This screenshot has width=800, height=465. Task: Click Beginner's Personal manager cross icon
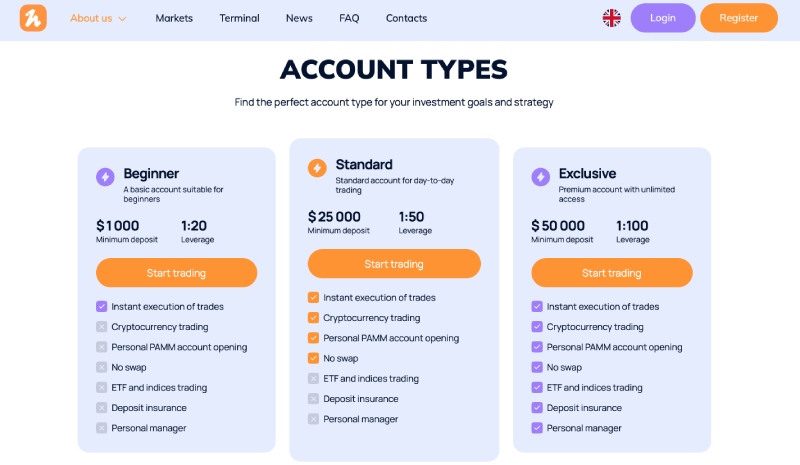click(102, 428)
